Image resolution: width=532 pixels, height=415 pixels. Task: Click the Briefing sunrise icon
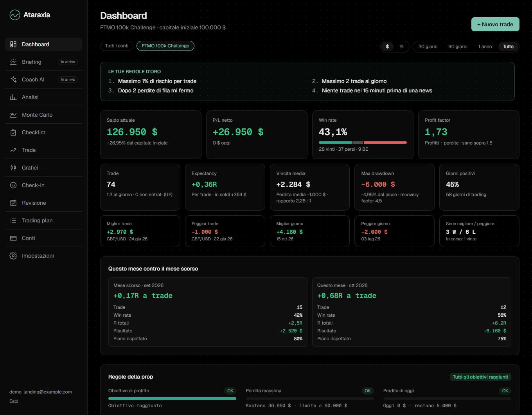point(13,62)
